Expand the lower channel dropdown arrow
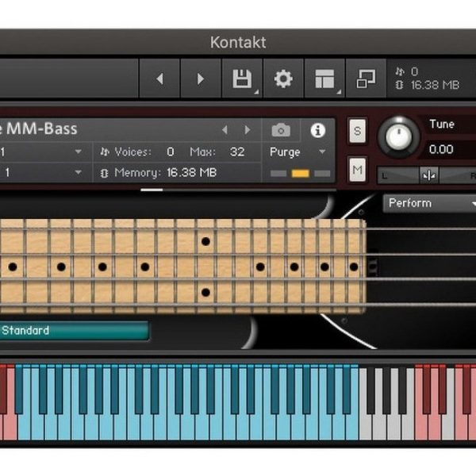Image resolution: width=476 pixels, height=476 pixels. [x=78, y=172]
